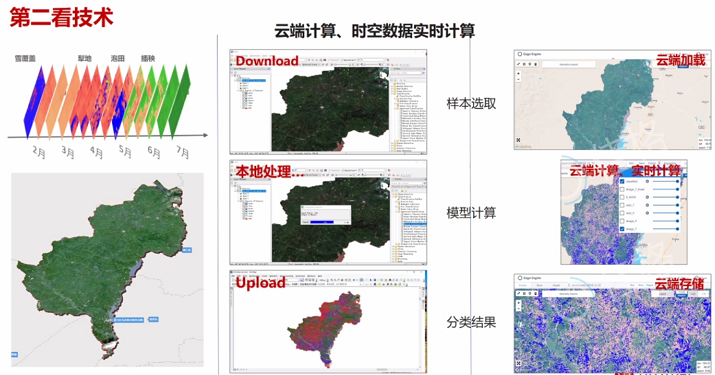715x375 pixels.
Task: Uncheck the classified layer checkbox
Action: (622, 182)
